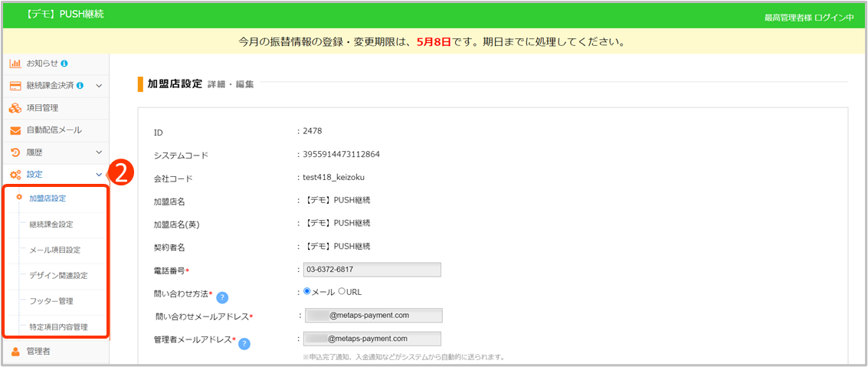This screenshot has height=367, width=868.
Task: Click help icon beside 管理者メールアドレス
Action: coord(244,343)
